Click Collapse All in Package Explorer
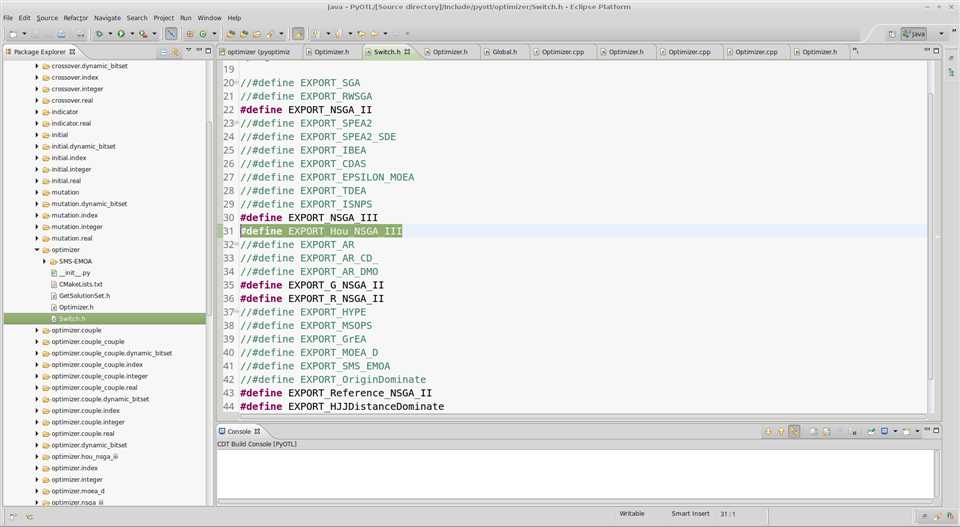 tap(163, 52)
